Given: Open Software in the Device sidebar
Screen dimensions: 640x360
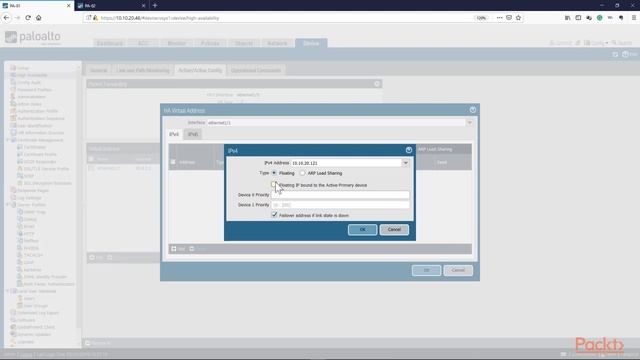Looking at the screenshot, I should click(26, 320).
